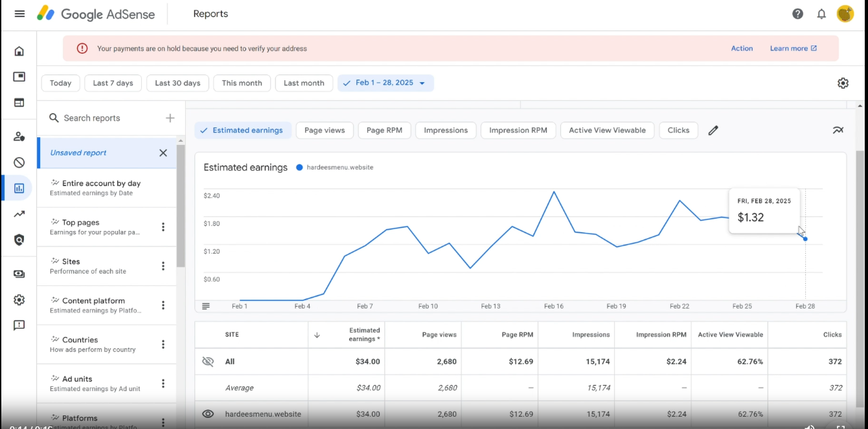Go to the Home sidebar icon
The width and height of the screenshot is (868, 429).
19,51
